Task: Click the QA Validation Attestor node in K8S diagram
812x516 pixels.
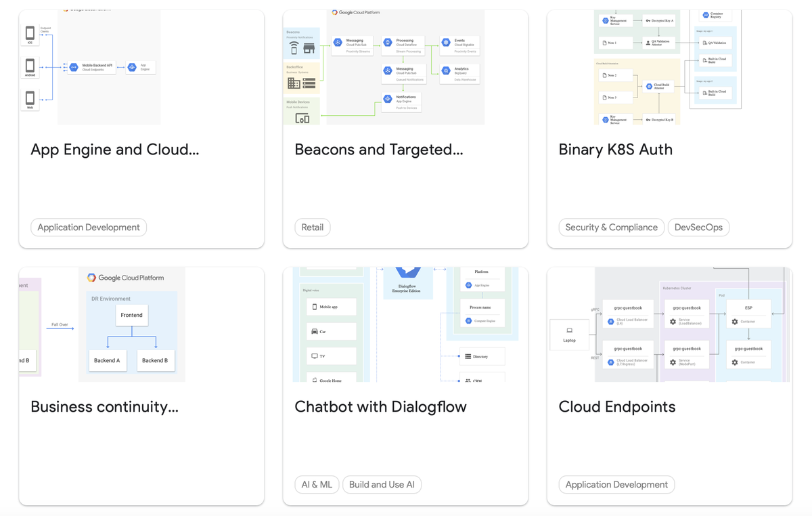Action: (x=660, y=43)
